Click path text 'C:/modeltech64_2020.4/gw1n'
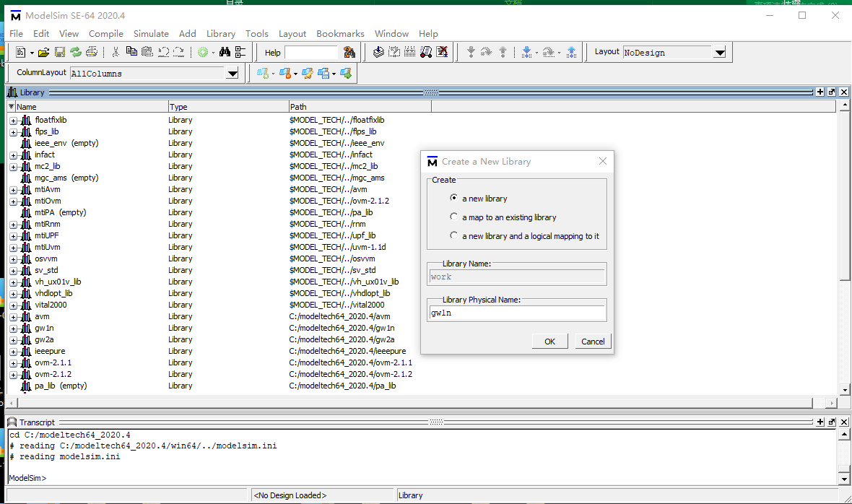 (x=342, y=328)
